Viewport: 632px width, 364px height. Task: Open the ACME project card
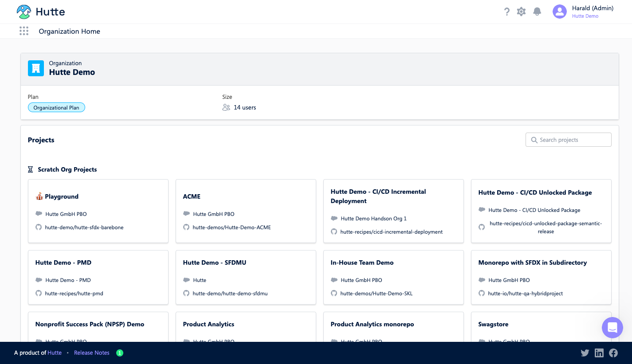click(246, 211)
